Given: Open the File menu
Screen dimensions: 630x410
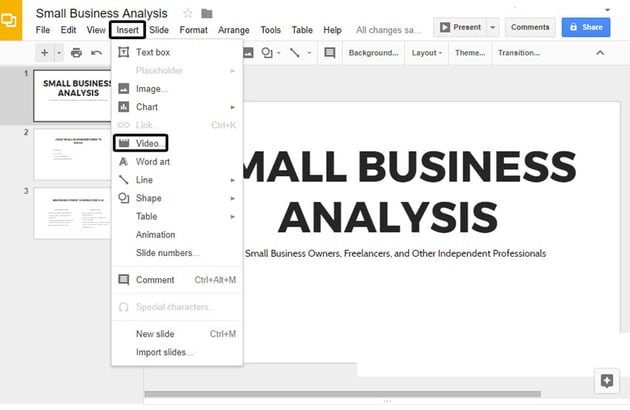Looking at the screenshot, I should coord(43,30).
